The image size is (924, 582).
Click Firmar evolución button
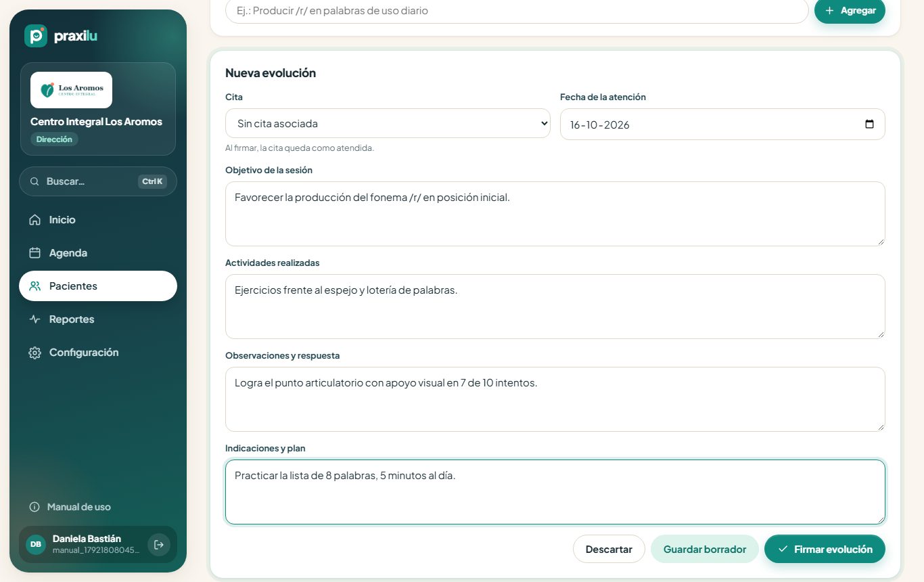825,549
